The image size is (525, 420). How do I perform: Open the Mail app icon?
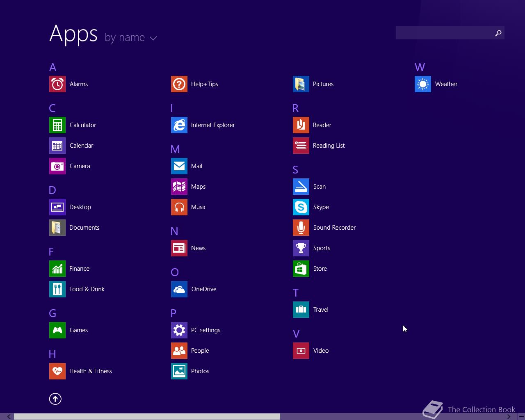coord(179,166)
